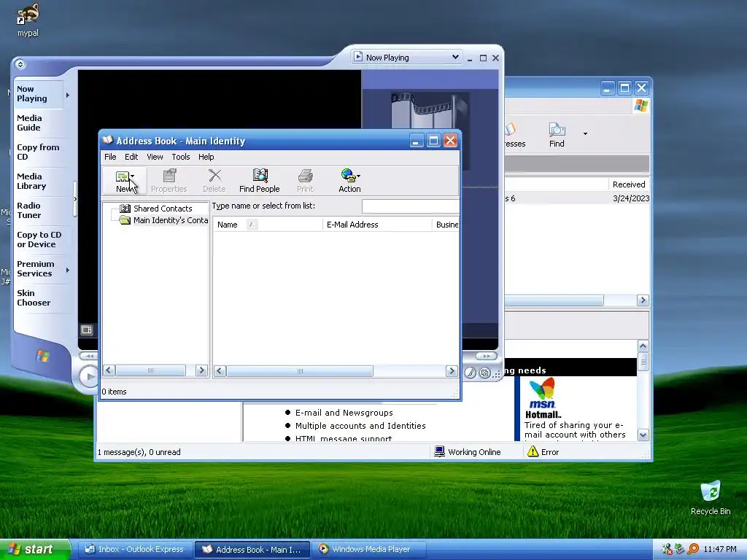Open the Find dropdown arrow in Outlook
This screenshot has height=560, width=747.
(585, 134)
